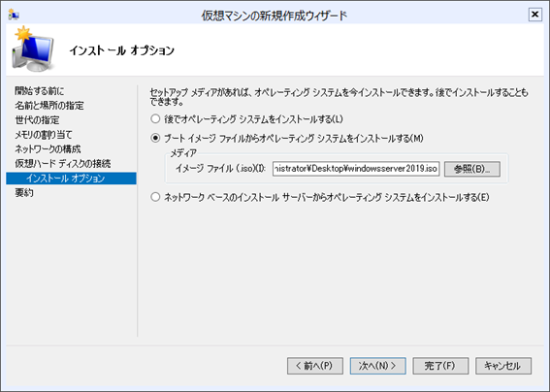The height and width of the screenshot is (392, 550).
Task: Click the 完了(F) finish button
Action: coord(440,366)
